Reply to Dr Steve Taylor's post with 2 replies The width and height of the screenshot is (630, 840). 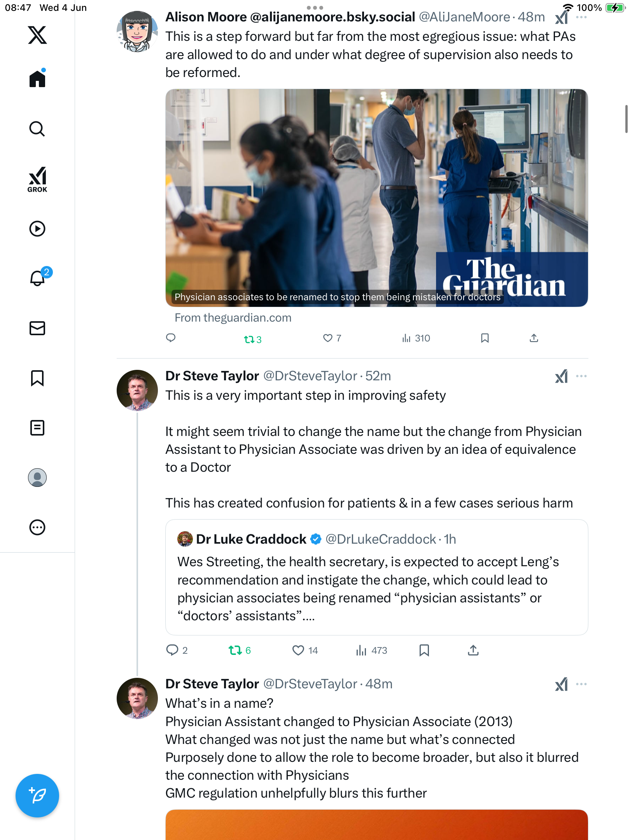[177, 650]
